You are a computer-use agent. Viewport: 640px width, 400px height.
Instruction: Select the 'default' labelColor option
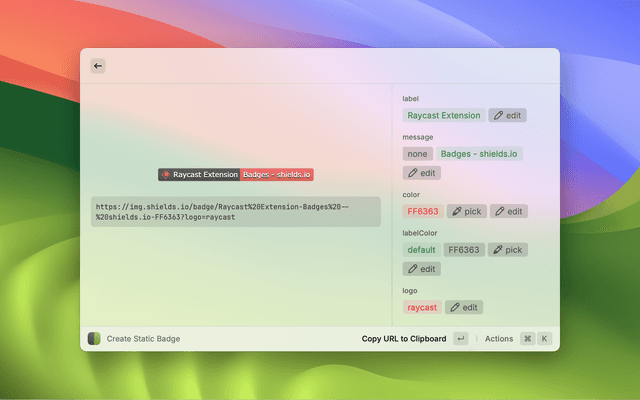click(x=421, y=250)
